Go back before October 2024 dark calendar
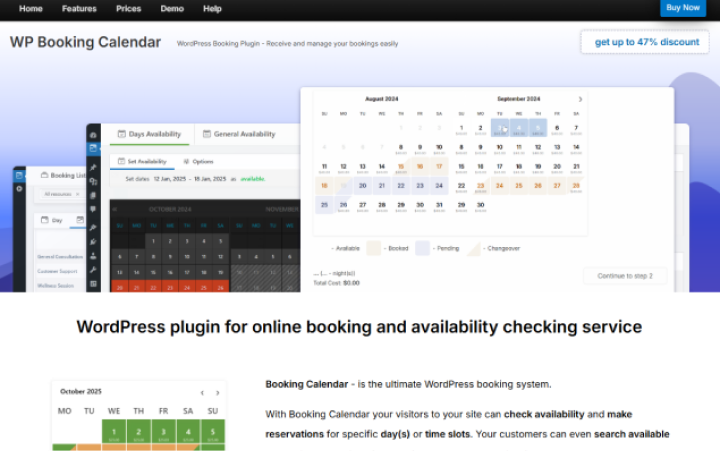Viewport: 720px width, 451px height. [x=115, y=209]
